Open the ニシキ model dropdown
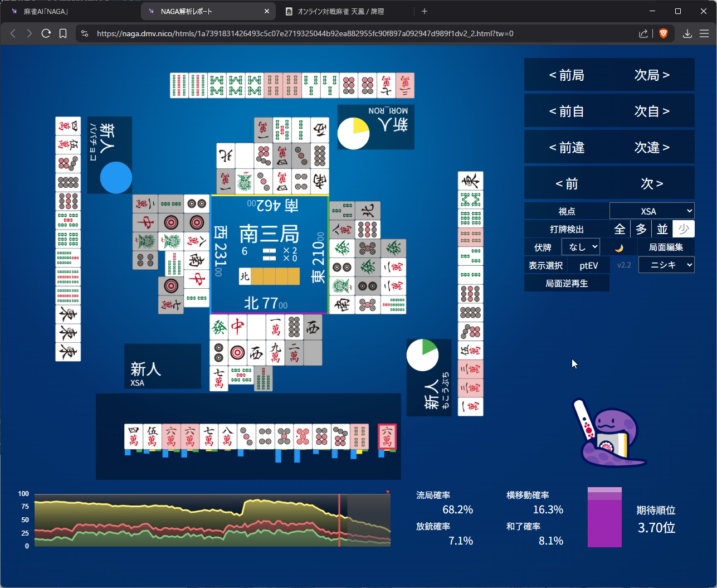Viewport: 717px width, 588px height. pos(666,265)
